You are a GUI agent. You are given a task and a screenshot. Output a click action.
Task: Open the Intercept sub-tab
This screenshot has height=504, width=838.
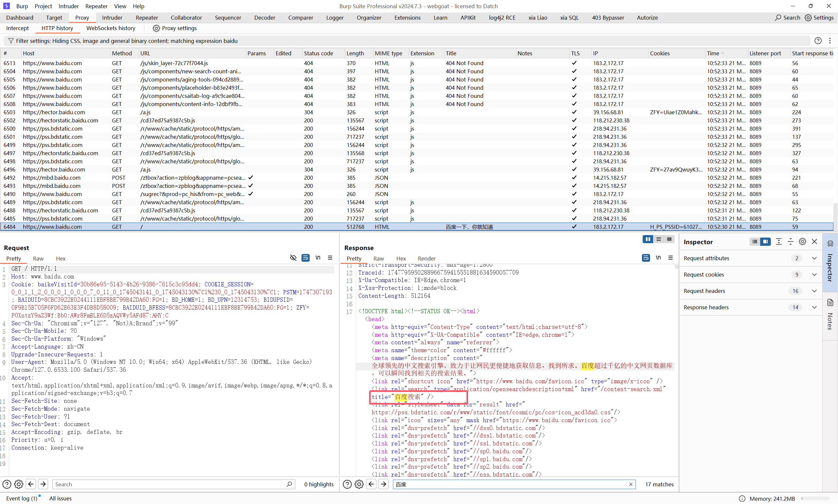pos(17,28)
